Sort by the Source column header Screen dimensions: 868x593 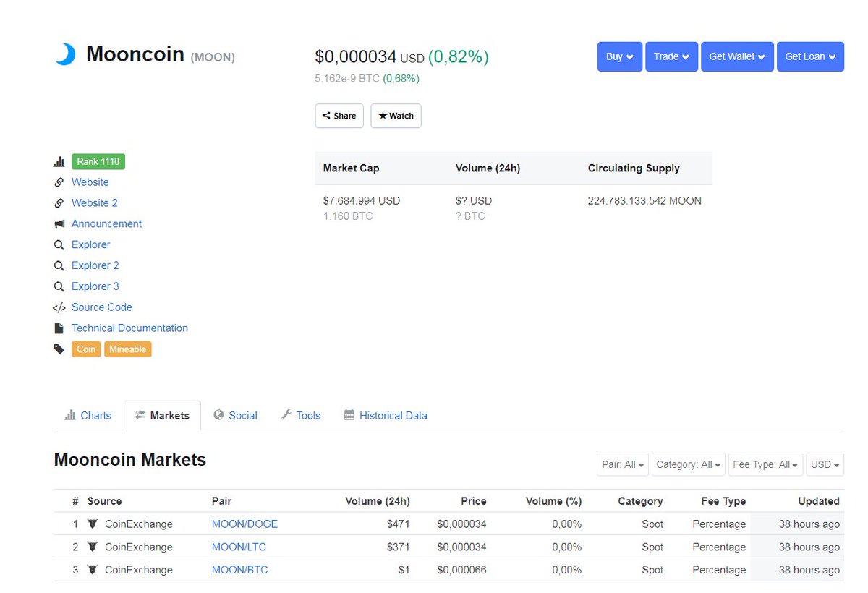[104, 501]
